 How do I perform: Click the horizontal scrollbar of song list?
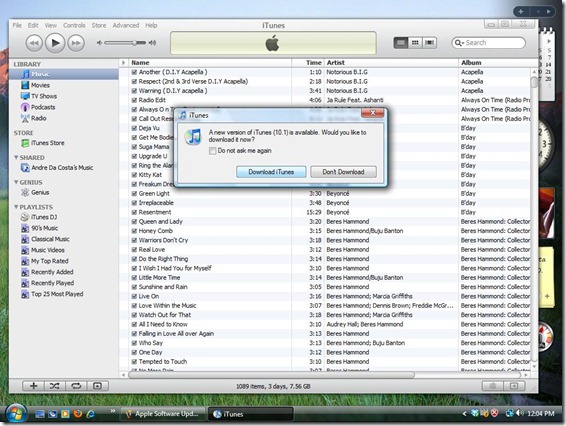click(271, 375)
